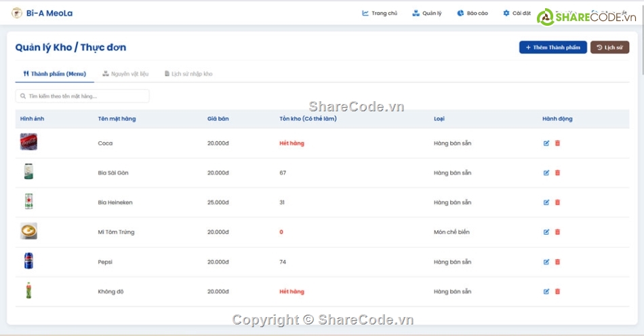Click trash icon for Mì Tôm Trứng
644x336 pixels.
[x=557, y=232]
